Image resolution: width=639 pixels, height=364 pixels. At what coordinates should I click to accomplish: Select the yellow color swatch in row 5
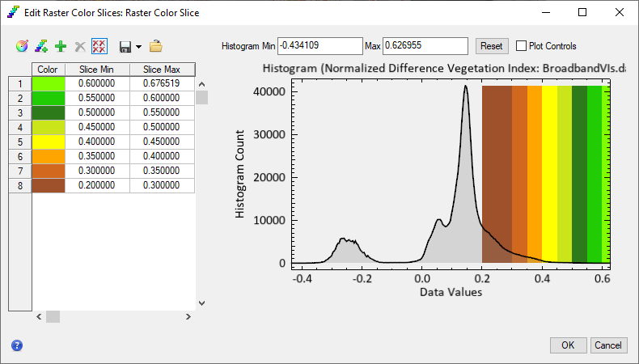point(48,142)
